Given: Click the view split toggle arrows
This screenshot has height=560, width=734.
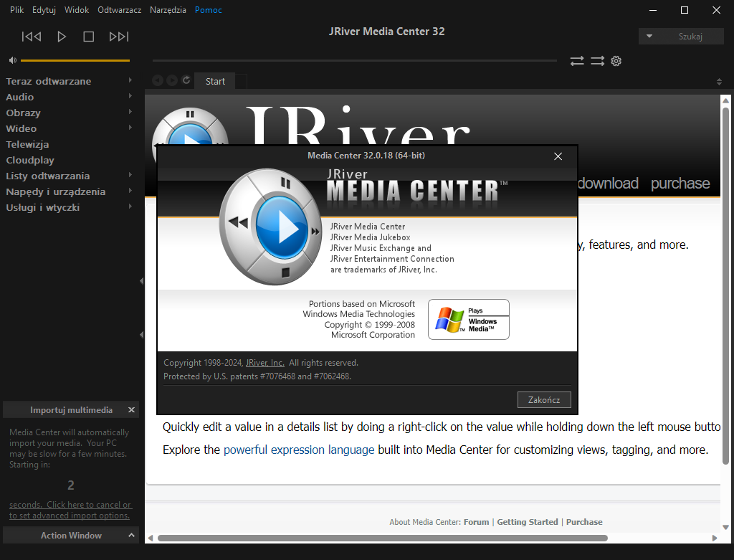Looking at the screenshot, I should (x=719, y=82).
